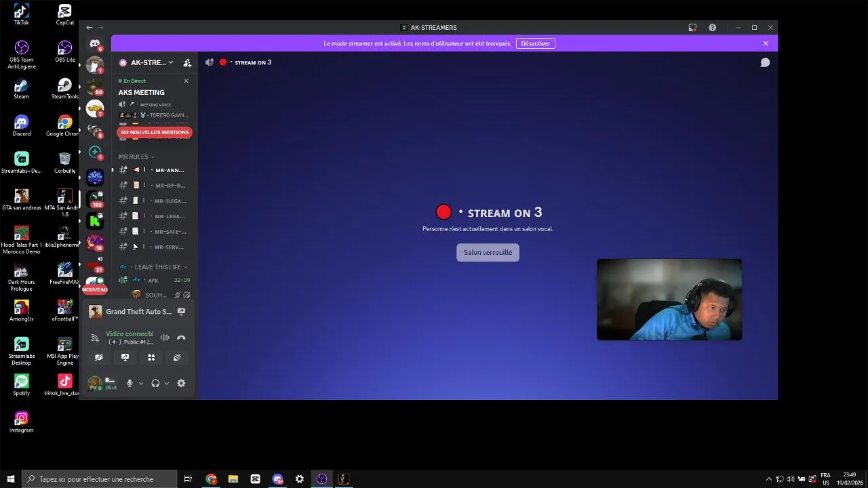Open MR-RP-R channel
Viewport: 868px width, 488px height.
point(153,185)
